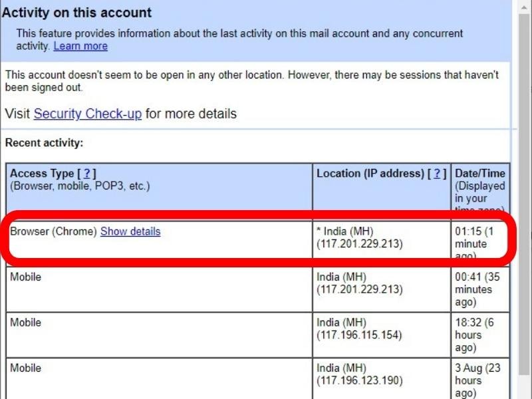Screen dimensions: 532x399
Task: Open the Learn more link
Action: (80, 46)
